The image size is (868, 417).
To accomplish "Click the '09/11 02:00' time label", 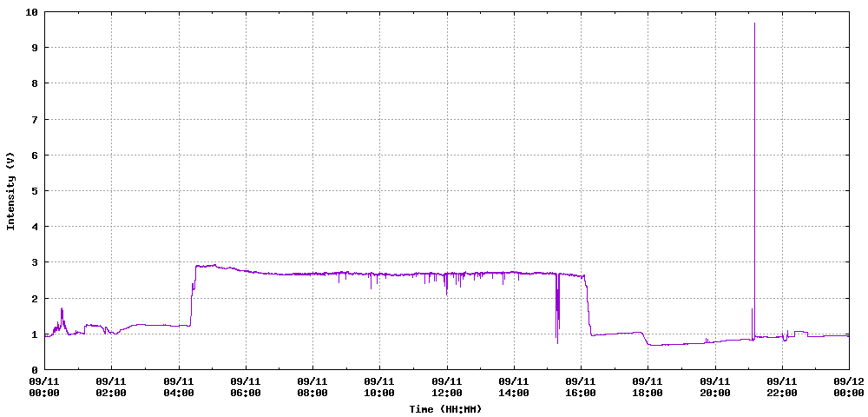I will pos(111,387).
